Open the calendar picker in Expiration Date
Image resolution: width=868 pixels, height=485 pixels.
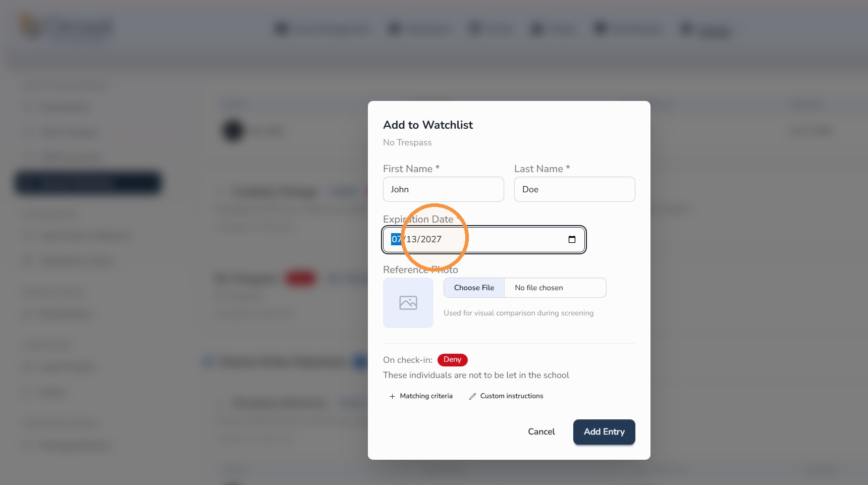coord(572,239)
